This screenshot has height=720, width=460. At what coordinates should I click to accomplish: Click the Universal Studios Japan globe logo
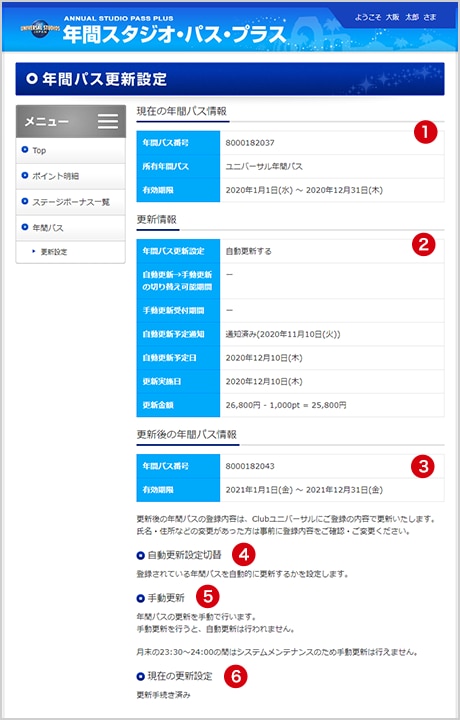(40, 28)
